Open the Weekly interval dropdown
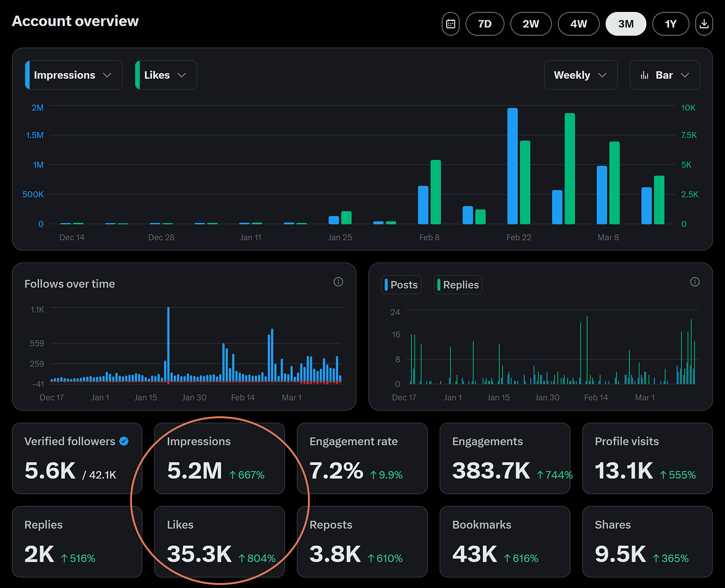Viewport: 725px width, 588px height. pos(580,75)
